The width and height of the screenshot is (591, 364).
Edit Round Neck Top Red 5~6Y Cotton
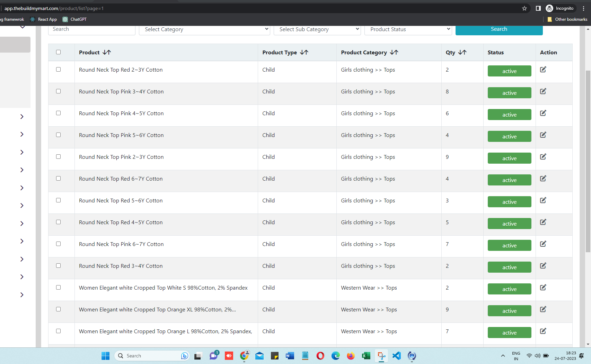[x=543, y=200]
